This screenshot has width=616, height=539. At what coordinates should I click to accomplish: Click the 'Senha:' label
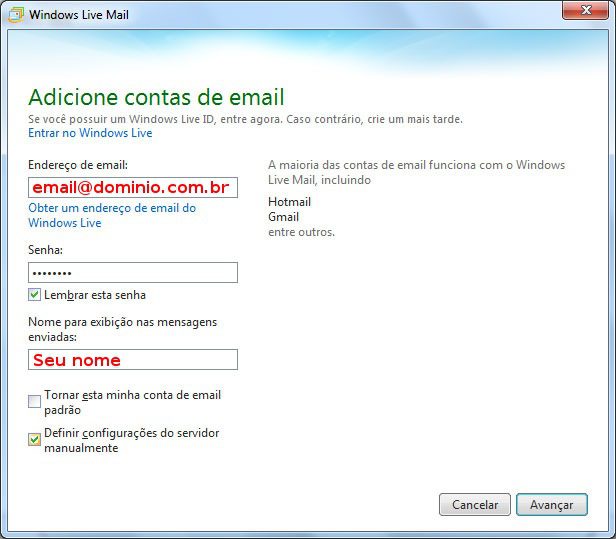point(46,250)
